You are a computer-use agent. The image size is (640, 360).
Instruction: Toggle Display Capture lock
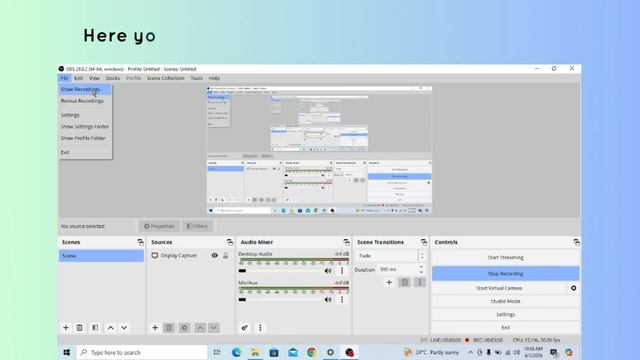tap(225, 256)
